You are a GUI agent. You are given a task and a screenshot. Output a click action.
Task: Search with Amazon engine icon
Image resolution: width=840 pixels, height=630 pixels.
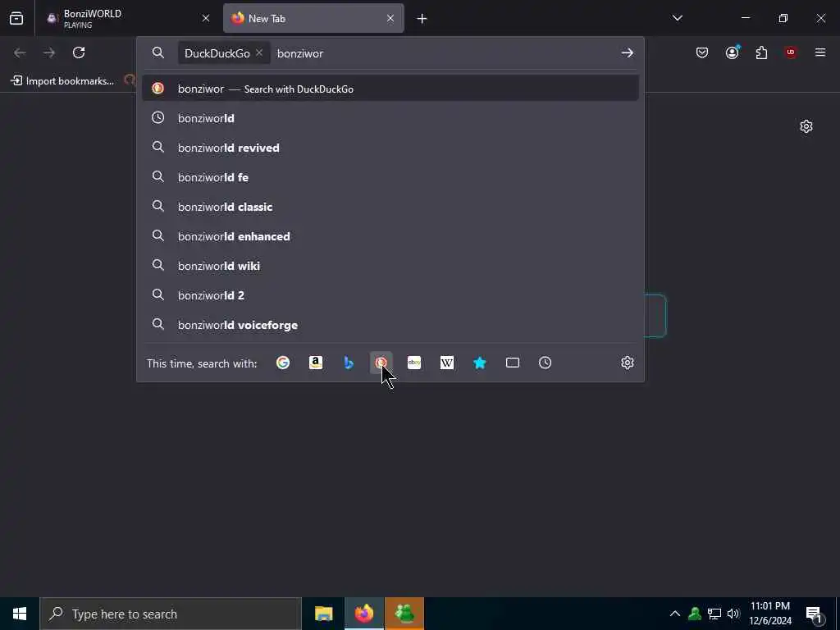coord(316,363)
